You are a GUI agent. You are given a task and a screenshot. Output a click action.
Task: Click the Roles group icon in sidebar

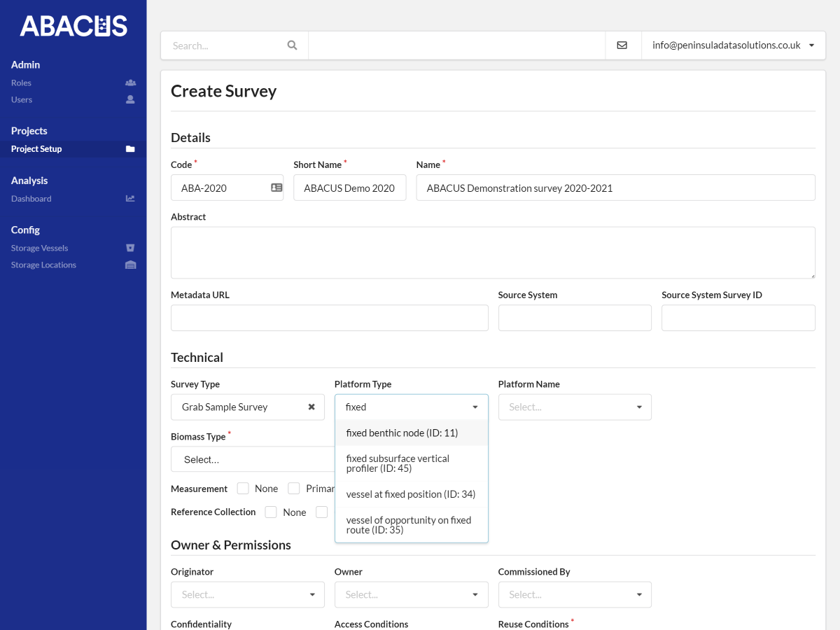130,83
